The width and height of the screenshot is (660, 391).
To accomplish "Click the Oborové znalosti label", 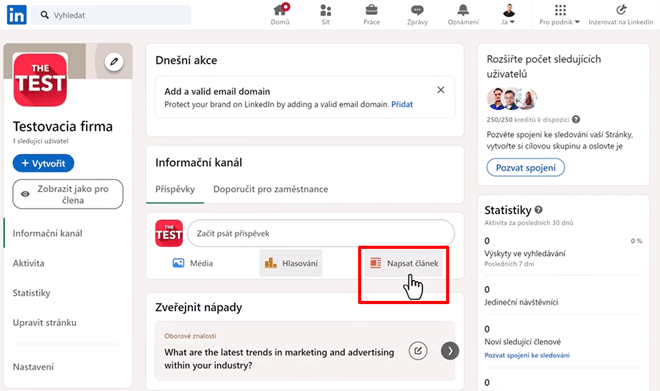I will pyautogui.click(x=190, y=336).
